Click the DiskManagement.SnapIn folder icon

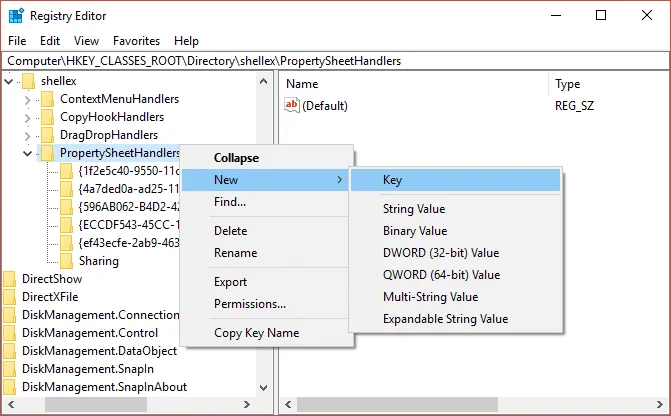tap(9, 368)
